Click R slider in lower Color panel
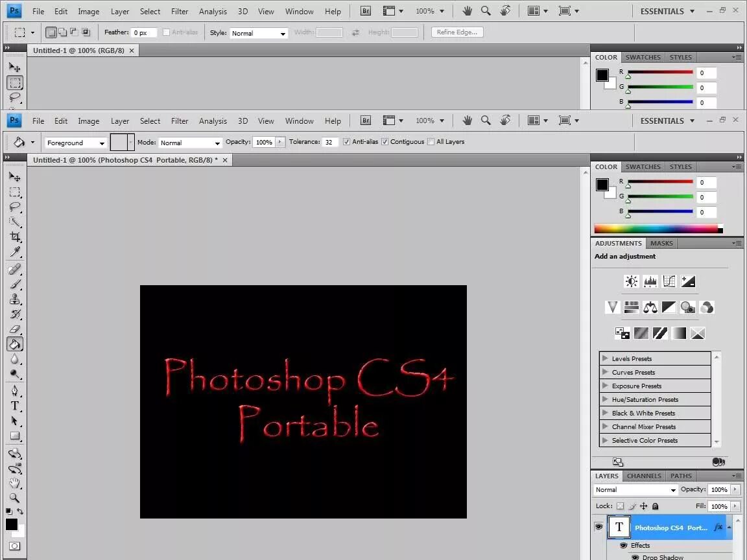Image resolution: width=747 pixels, height=560 pixels. coord(660,182)
